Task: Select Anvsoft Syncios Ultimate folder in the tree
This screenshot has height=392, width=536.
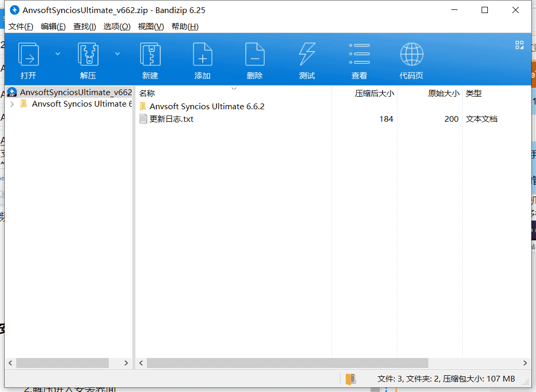Action: 82,104
